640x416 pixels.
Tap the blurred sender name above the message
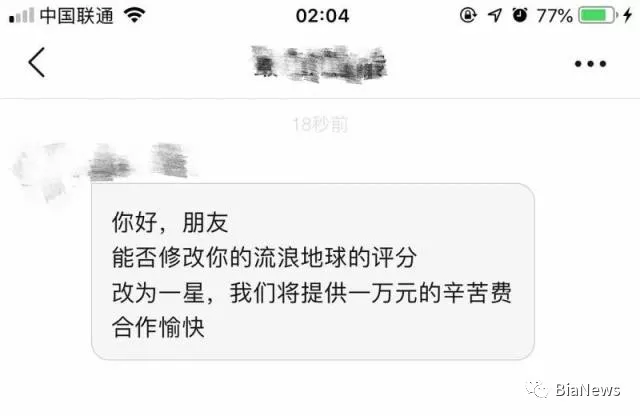139,161
